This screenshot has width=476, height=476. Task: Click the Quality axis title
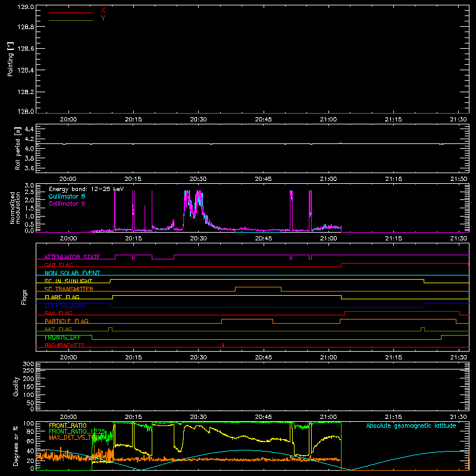point(16,386)
